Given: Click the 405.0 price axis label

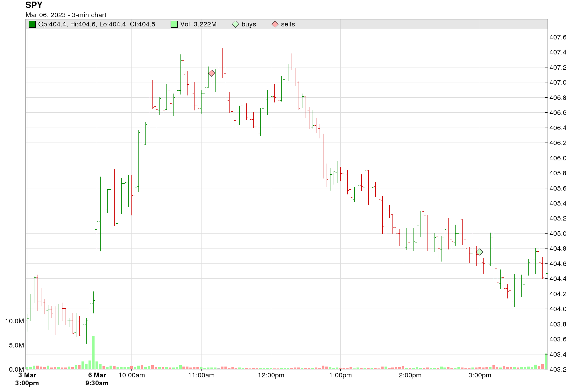Looking at the screenshot, I should coord(558,234).
